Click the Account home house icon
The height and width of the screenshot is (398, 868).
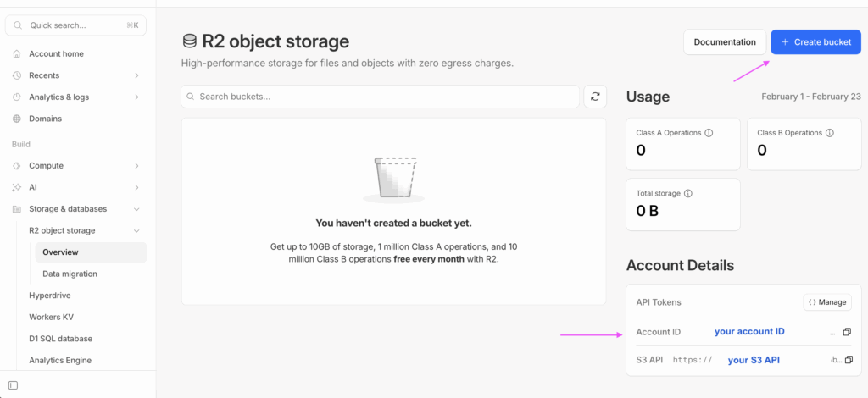point(17,54)
